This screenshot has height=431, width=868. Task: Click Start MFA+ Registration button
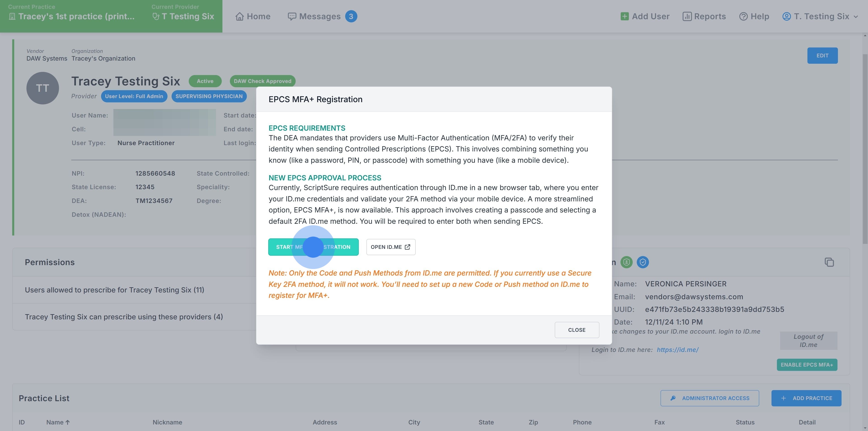pyautogui.click(x=313, y=247)
